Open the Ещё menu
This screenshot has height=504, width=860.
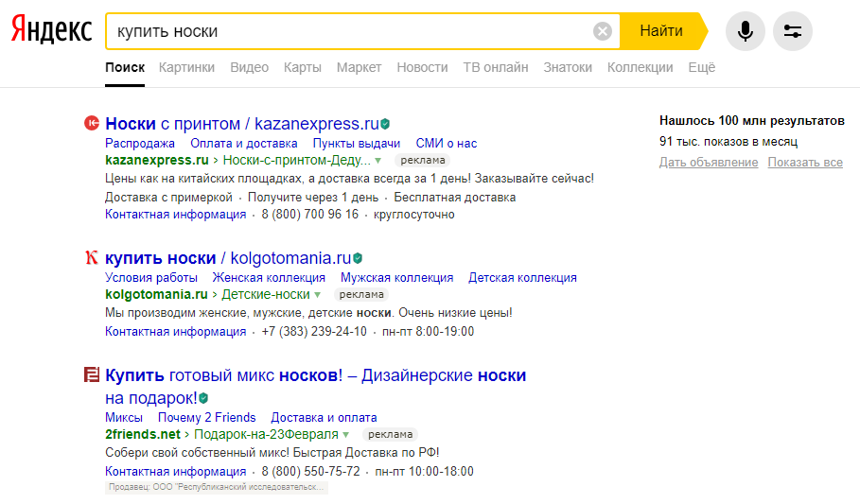point(701,67)
